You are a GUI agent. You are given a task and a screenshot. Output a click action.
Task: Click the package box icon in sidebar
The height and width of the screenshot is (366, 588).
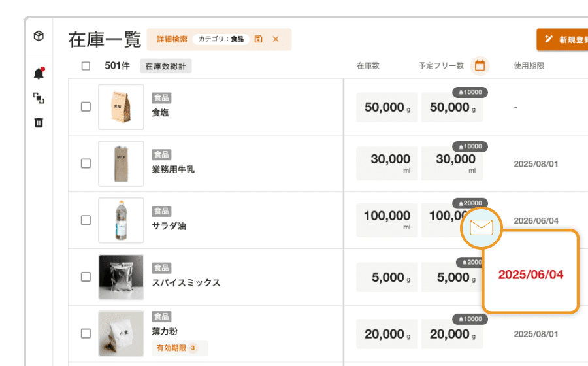[39, 36]
